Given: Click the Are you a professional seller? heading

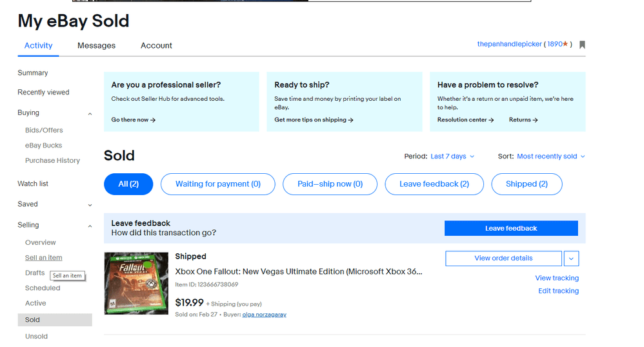Looking at the screenshot, I should [166, 85].
